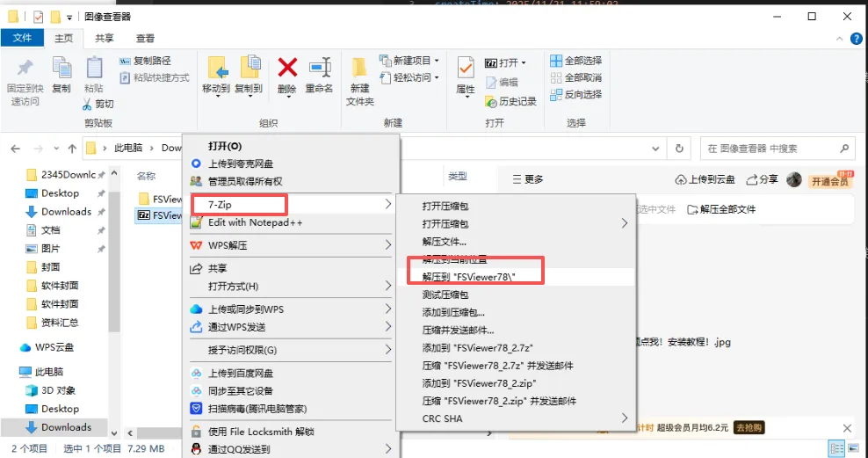Image resolution: width=868 pixels, height=458 pixels.
Task: Switch to the View (查看) tab
Action: pos(146,38)
